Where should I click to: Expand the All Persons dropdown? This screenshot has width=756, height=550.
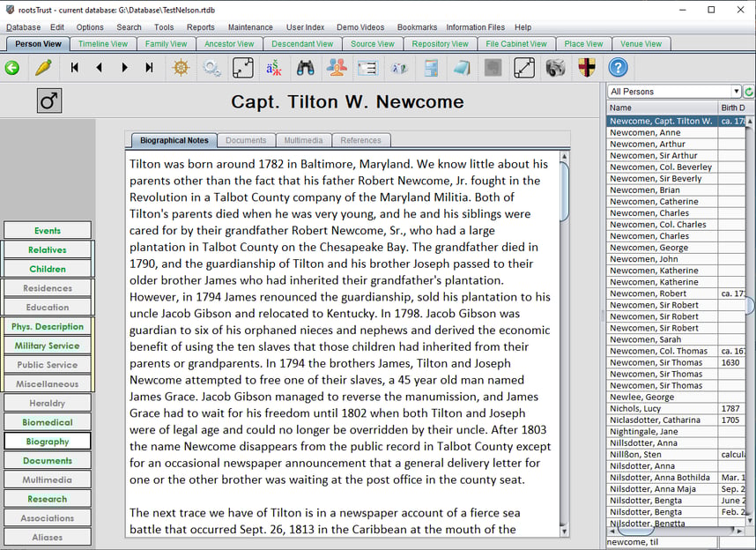click(674, 91)
